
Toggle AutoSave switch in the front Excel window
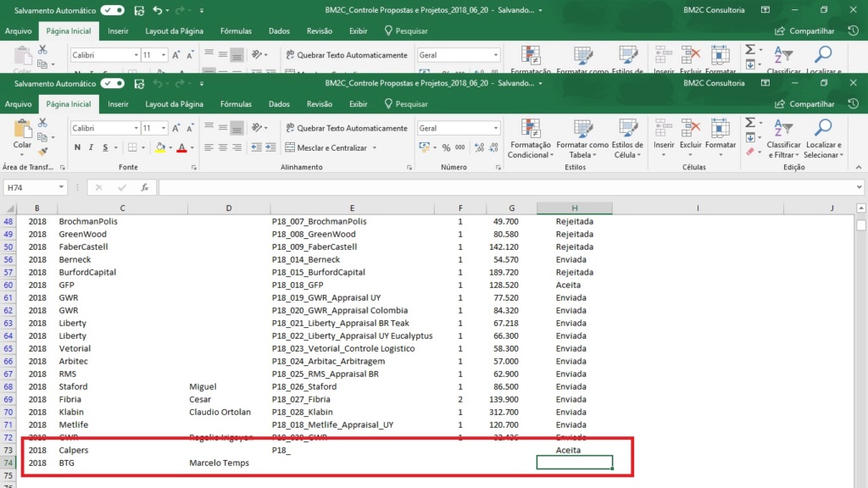point(113,84)
